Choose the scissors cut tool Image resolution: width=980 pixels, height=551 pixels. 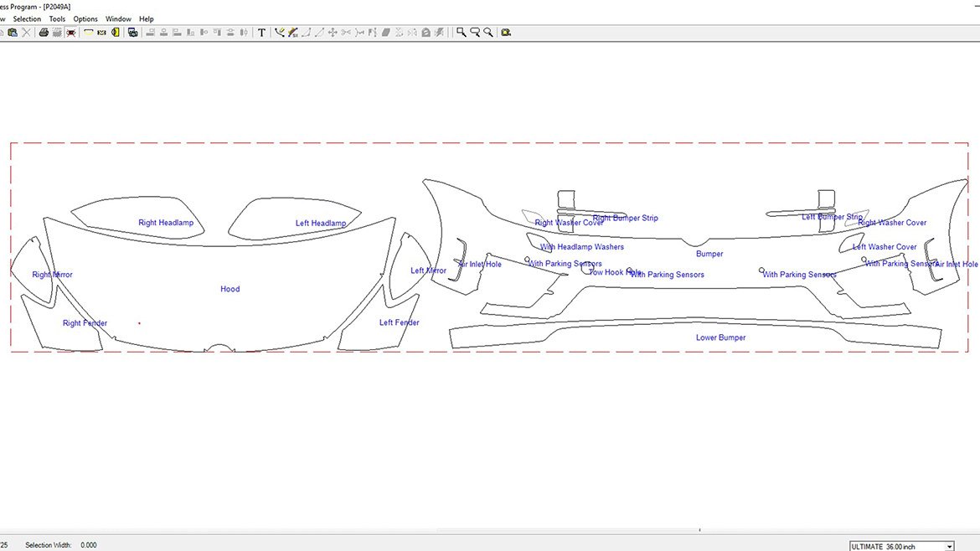(346, 33)
